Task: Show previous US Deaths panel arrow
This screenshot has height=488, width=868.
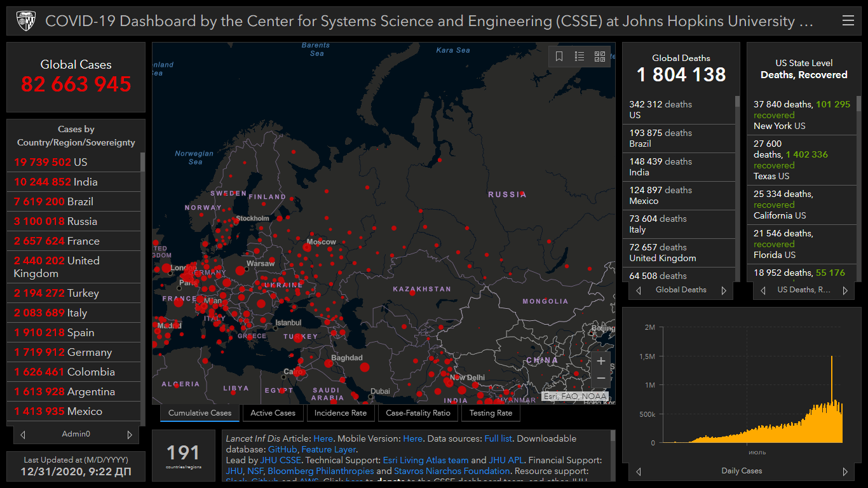Action: click(763, 290)
